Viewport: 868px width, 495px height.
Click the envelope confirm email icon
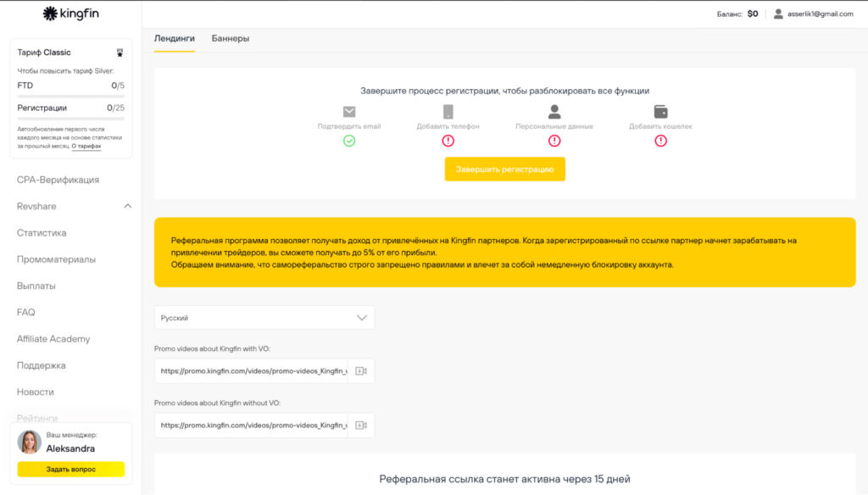pyautogui.click(x=348, y=111)
